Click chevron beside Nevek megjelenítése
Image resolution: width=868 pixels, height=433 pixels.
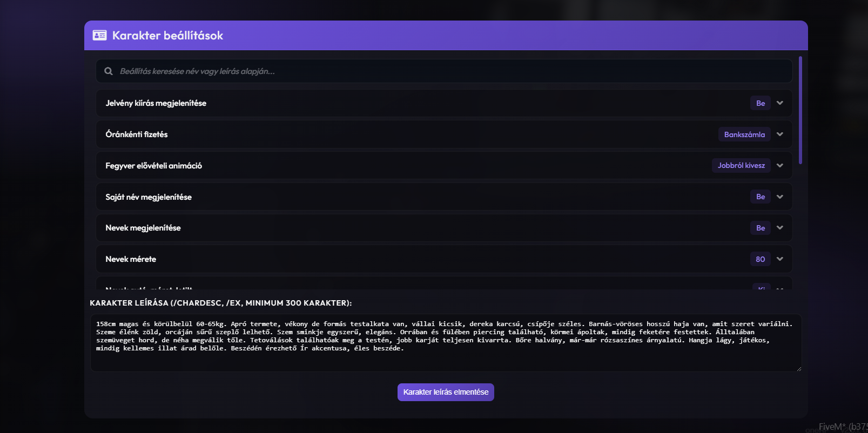780,228
